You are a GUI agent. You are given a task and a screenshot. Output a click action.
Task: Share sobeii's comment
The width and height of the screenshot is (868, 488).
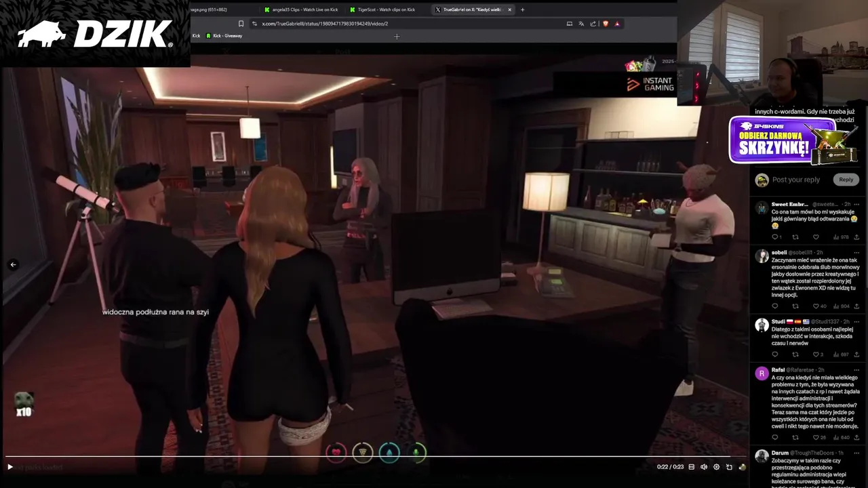pyautogui.click(x=856, y=306)
